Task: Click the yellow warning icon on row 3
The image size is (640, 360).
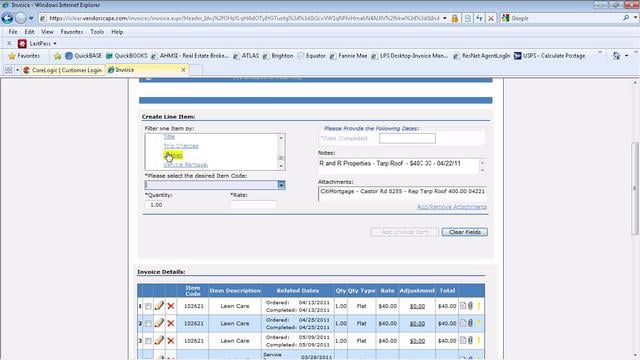Action: pyautogui.click(x=478, y=340)
